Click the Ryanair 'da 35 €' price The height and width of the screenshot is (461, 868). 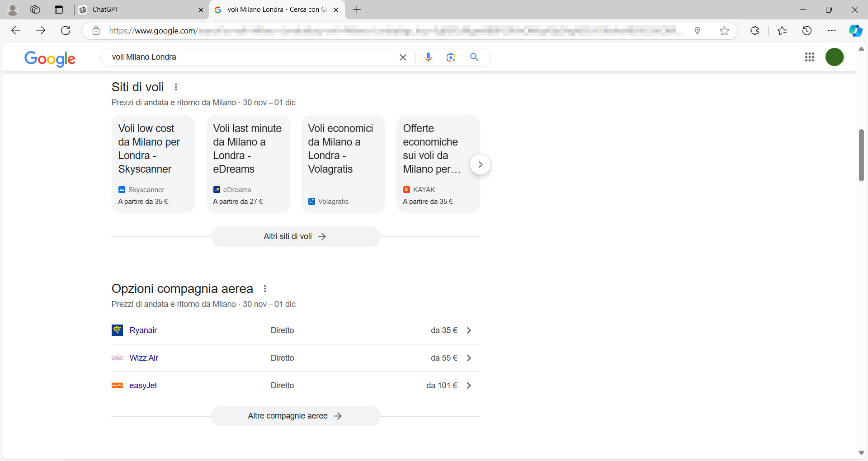tap(444, 330)
